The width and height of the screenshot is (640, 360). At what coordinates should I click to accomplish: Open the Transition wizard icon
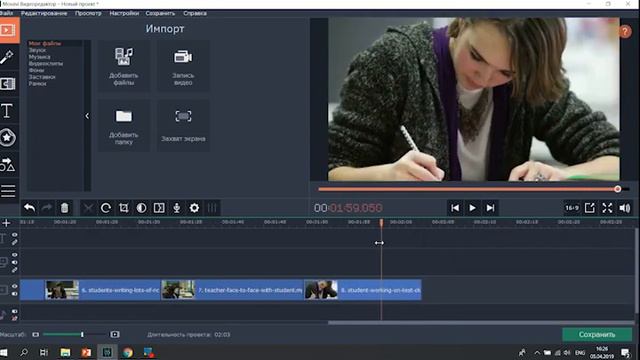(159, 208)
